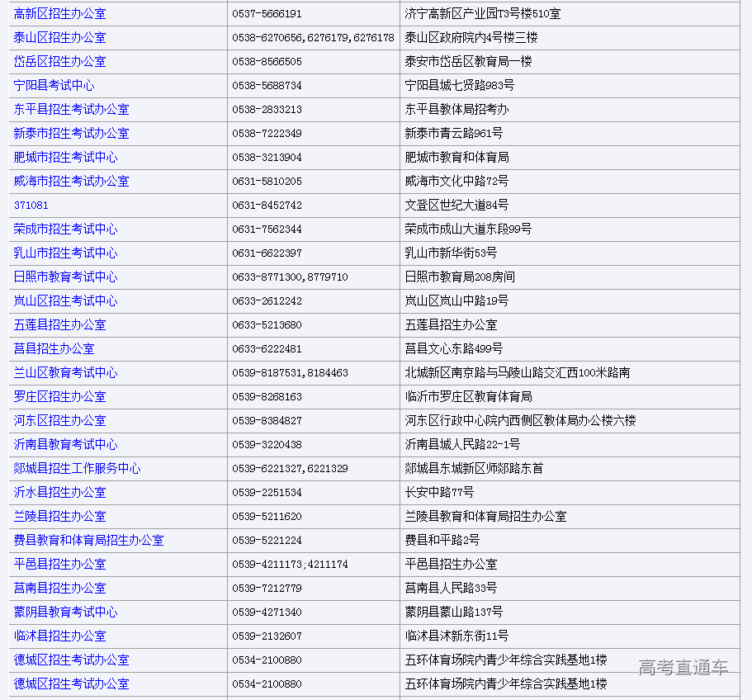This screenshot has height=700, width=752.
Task: Click the 平邑县招生办公室 link
Action: tap(59, 565)
